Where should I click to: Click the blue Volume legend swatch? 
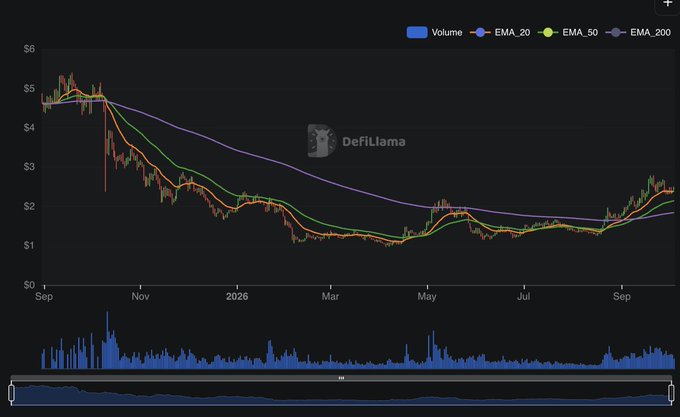pyautogui.click(x=417, y=33)
